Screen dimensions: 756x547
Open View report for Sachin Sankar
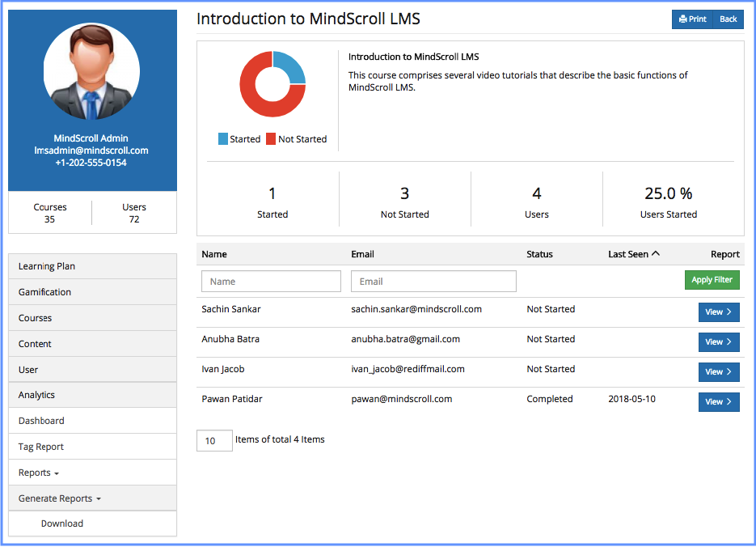pos(718,312)
